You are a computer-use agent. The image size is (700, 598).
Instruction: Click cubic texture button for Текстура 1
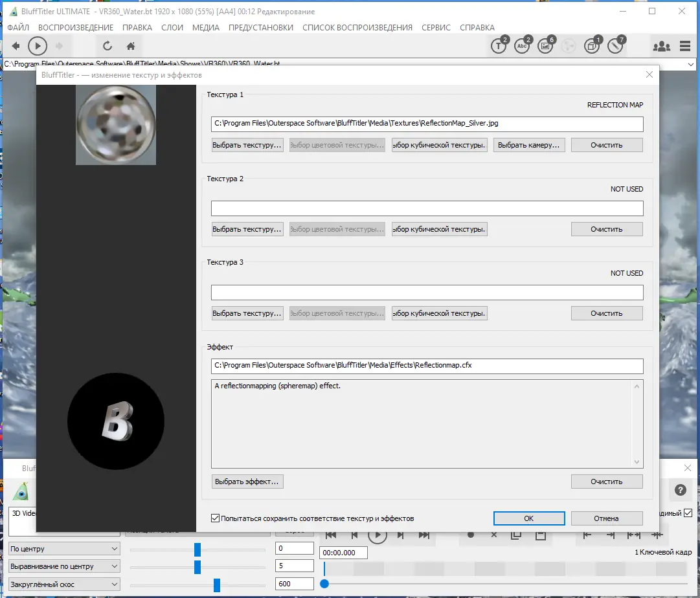coord(439,145)
